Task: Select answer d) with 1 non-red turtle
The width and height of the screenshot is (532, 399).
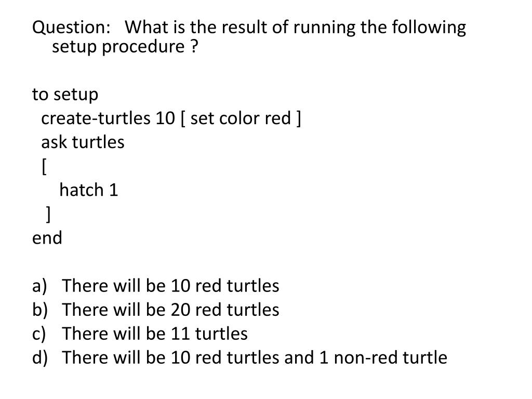Action: coord(255,357)
